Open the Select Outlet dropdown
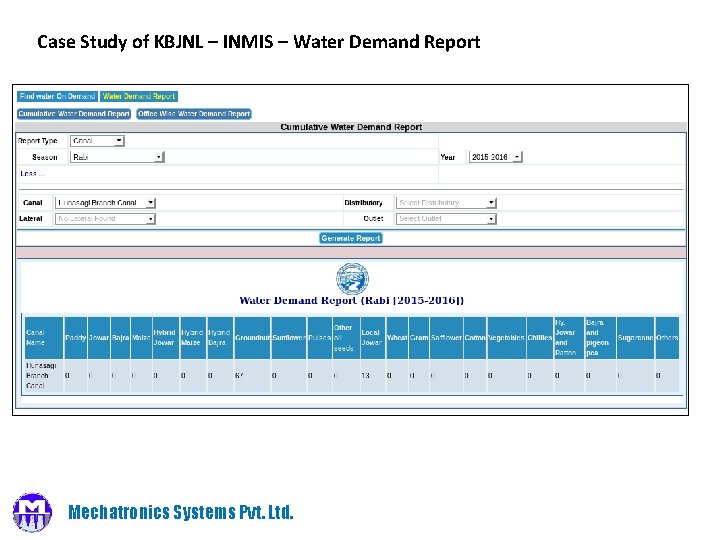The width and height of the screenshot is (720, 540). tap(446, 219)
